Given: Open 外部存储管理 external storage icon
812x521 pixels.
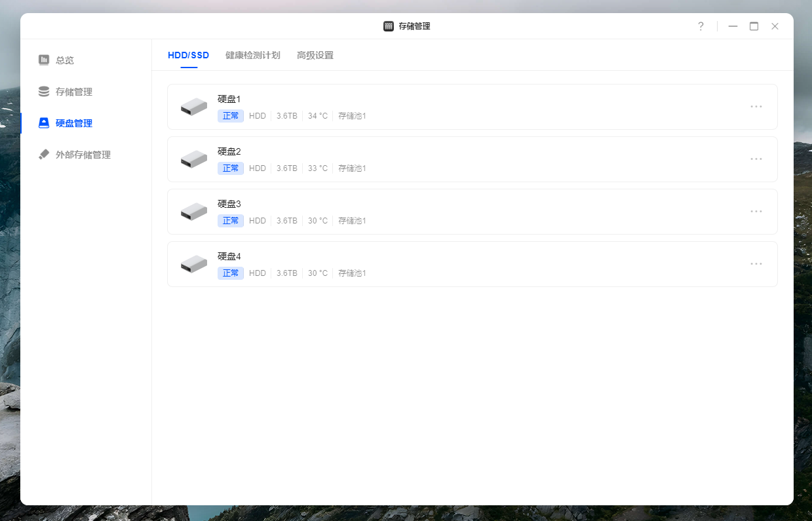Looking at the screenshot, I should (44, 155).
